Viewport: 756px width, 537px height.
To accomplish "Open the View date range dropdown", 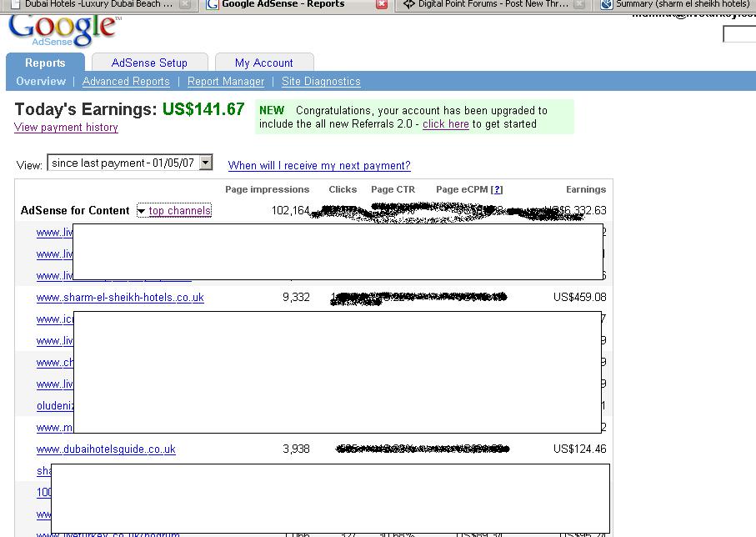I will tap(130, 163).
